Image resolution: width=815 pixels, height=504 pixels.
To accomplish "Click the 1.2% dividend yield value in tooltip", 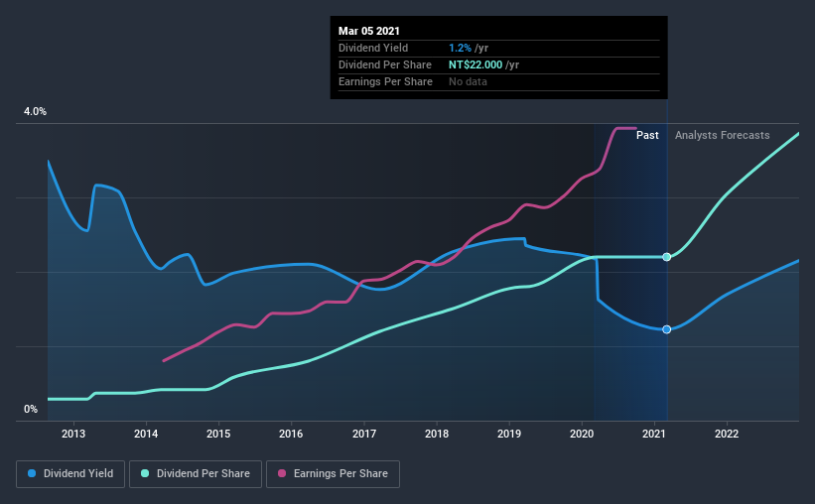I will point(460,48).
